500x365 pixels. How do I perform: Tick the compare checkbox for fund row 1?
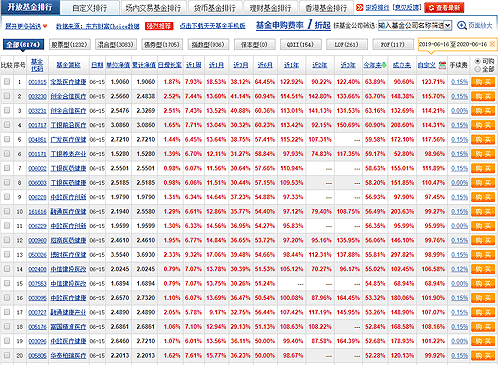7,81
